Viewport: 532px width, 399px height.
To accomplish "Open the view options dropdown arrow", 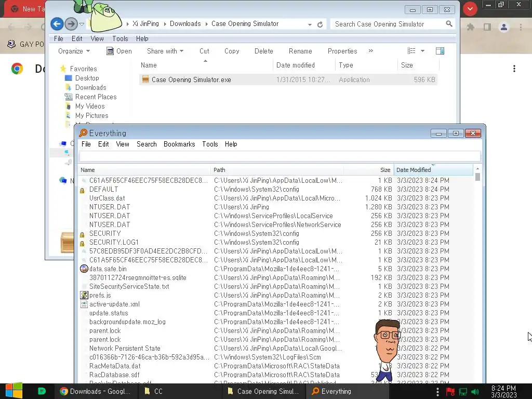I will click(422, 51).
